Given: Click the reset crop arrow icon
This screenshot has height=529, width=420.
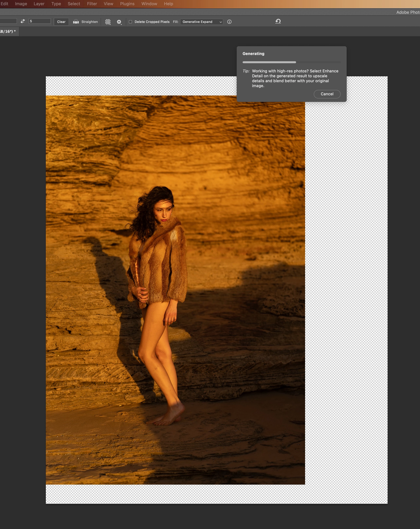Looking at the screenshot, I should (278, 21).
